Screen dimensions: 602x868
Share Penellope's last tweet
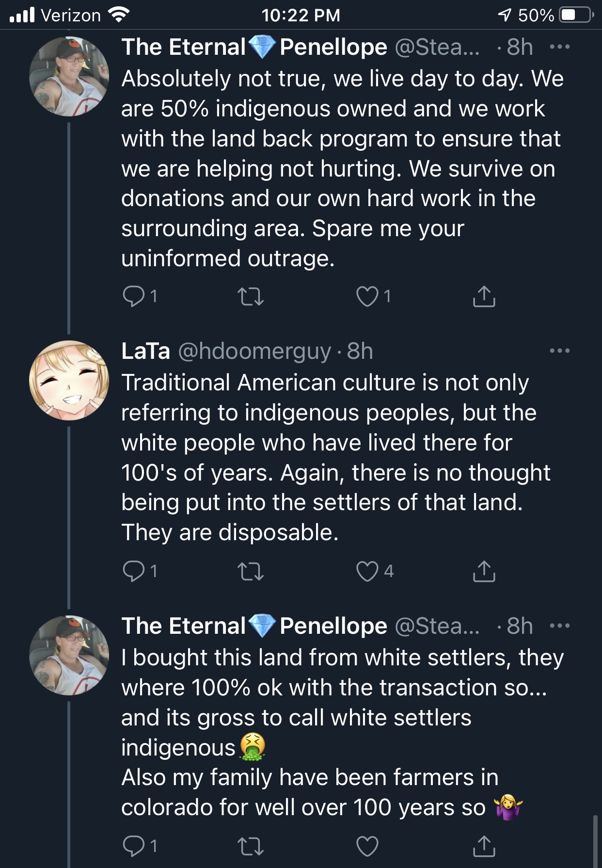484,846
